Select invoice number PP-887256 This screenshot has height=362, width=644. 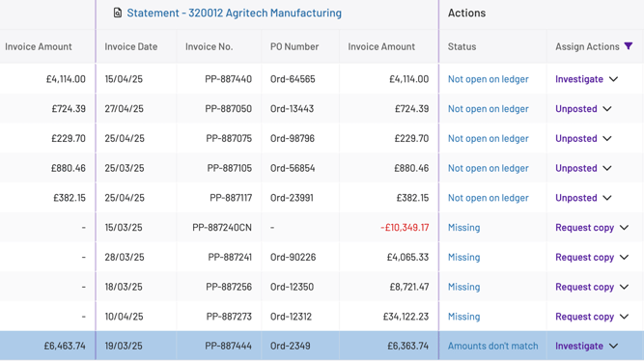pyautogui.click(x=229, y=287)
